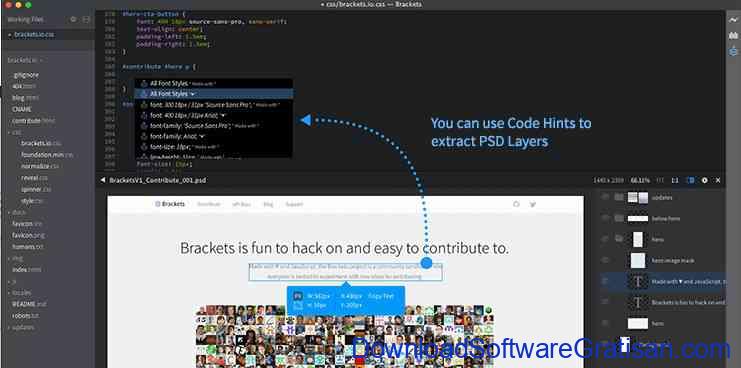Open the PSD panel settings gear
The width and height of the screenshot is (741, 368).
click(x=705, y=180)
